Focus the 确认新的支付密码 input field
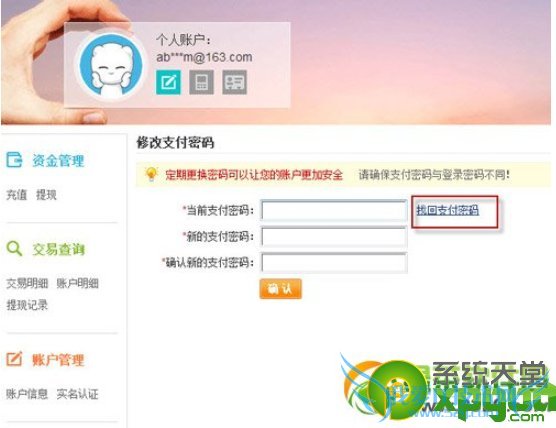This screenshot has height=428, width=556. [x=334, y=263]
